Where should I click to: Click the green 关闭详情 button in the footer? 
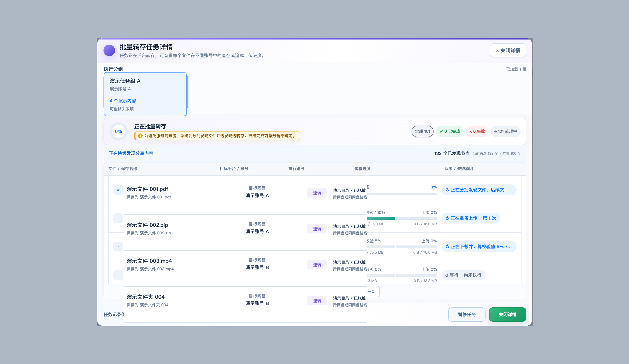(508, 314)
